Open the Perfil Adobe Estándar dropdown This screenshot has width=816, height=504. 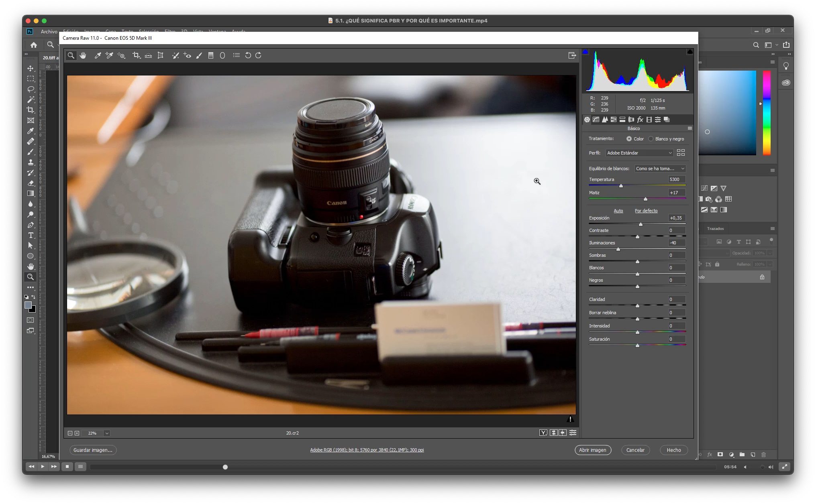point(639,153)
